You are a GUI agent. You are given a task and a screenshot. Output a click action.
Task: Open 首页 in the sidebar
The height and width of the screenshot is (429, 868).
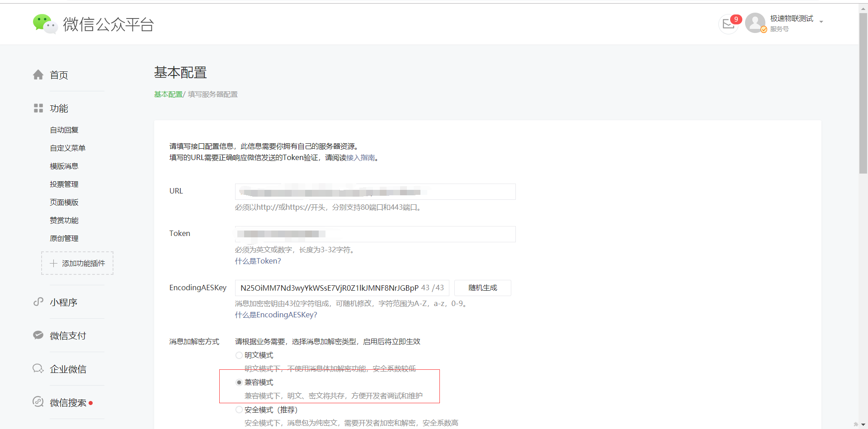[x=59, y=75]
